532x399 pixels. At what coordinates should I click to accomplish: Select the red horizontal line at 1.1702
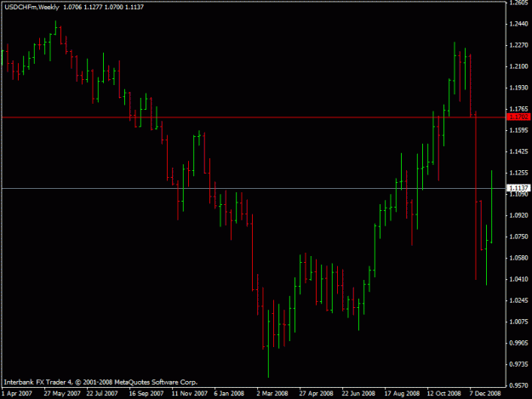254,117
